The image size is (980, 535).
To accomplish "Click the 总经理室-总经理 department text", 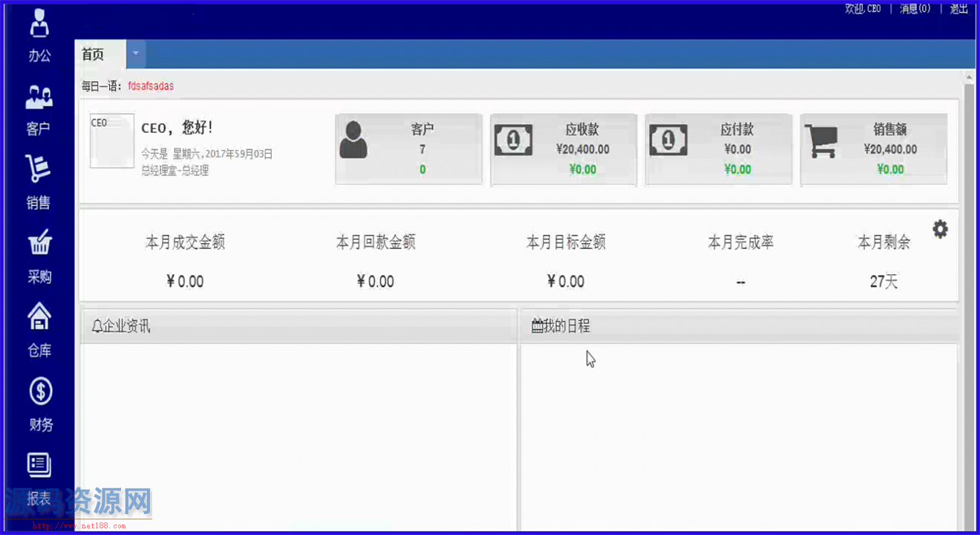I will pyautogui.click(x=175, y=170).
